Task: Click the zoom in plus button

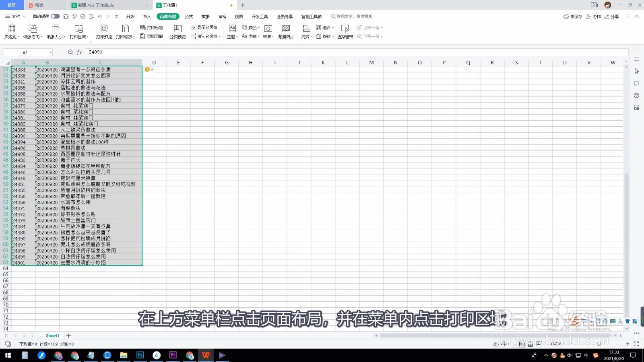Action: pos(628,344)
